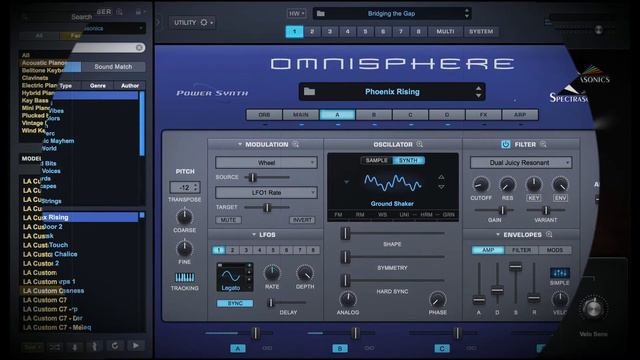Image resolution: width=640 pixels, height=360 pixels.
Task: Clear the browser search field
Action: [x=139, y=48]
